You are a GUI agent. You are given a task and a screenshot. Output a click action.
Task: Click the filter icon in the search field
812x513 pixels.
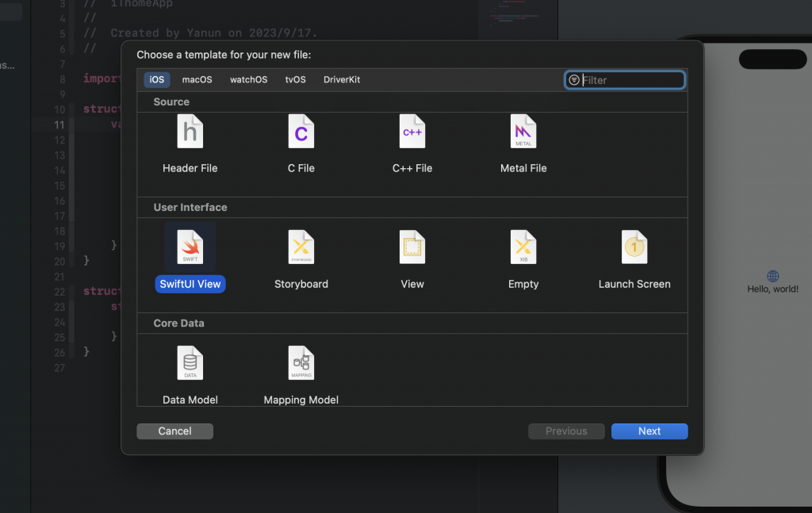(574, 80)
